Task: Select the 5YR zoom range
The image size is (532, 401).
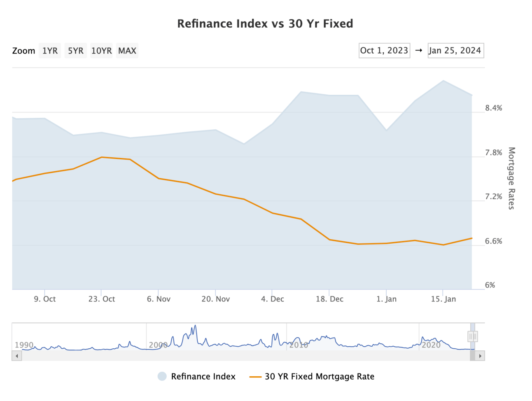Action: (75, 51)
